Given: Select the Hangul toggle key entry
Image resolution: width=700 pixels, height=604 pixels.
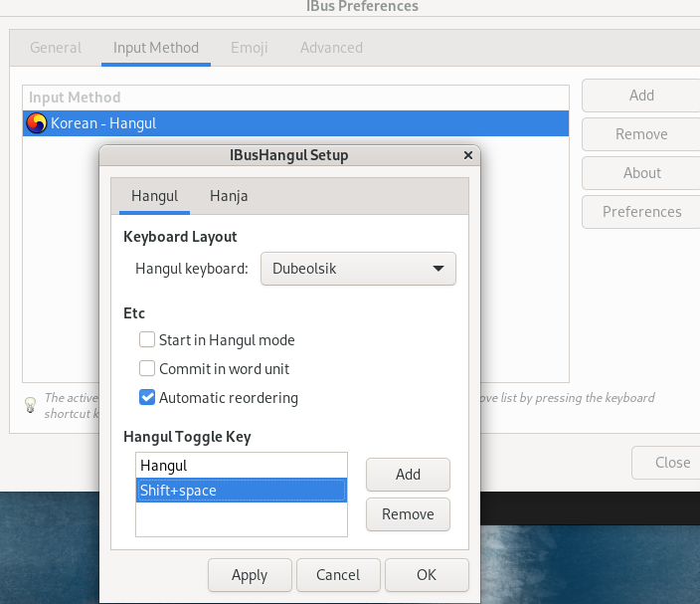Looking at the screenshot, I should 242,466.
